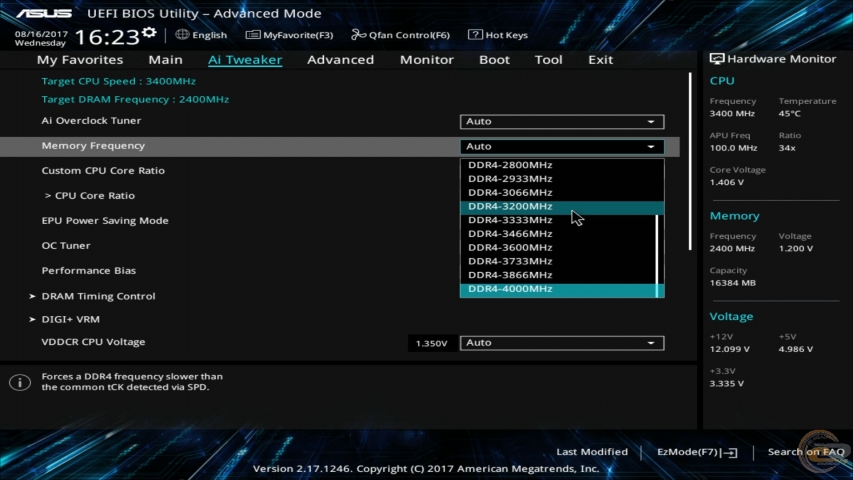The image size is (853, 480).
Task: Select the Performance Bias row
Action: (x=89, y=270)
